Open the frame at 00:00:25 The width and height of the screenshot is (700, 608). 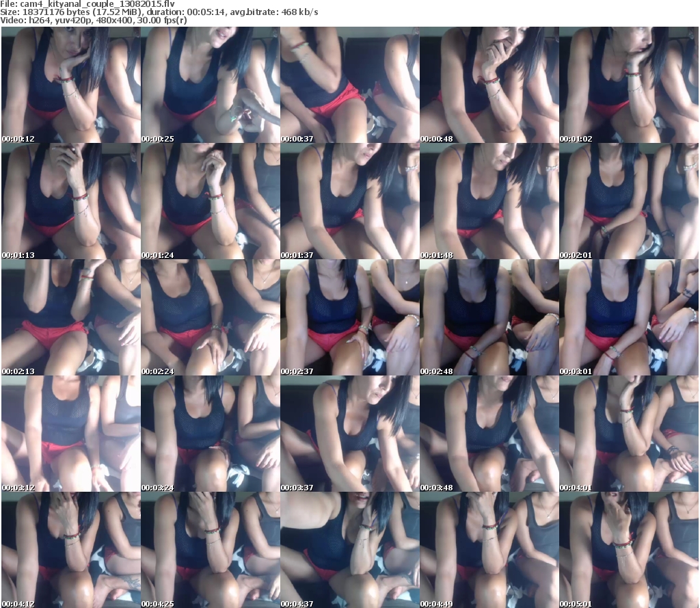click(211, 85)
